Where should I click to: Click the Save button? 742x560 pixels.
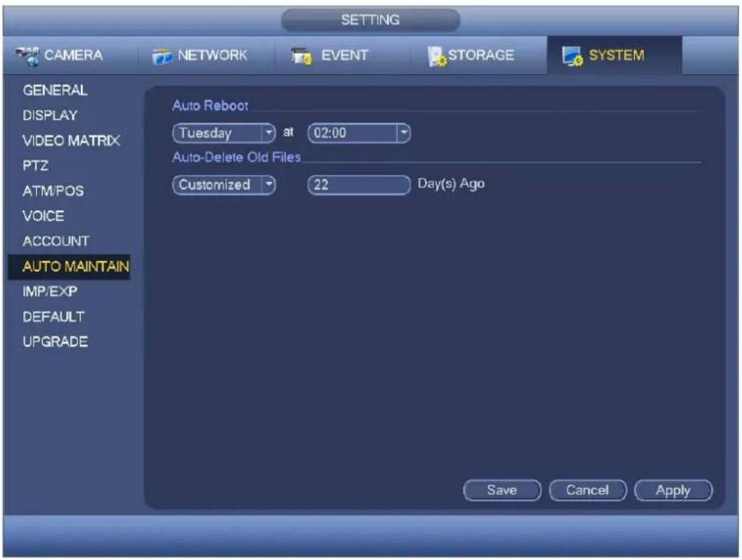tap(502, 490)
